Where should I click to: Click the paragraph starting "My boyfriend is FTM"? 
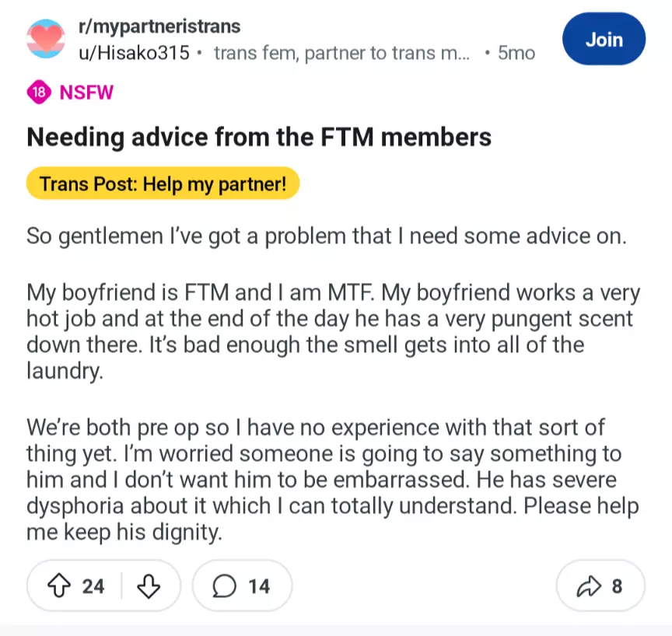tap(333, 332)
